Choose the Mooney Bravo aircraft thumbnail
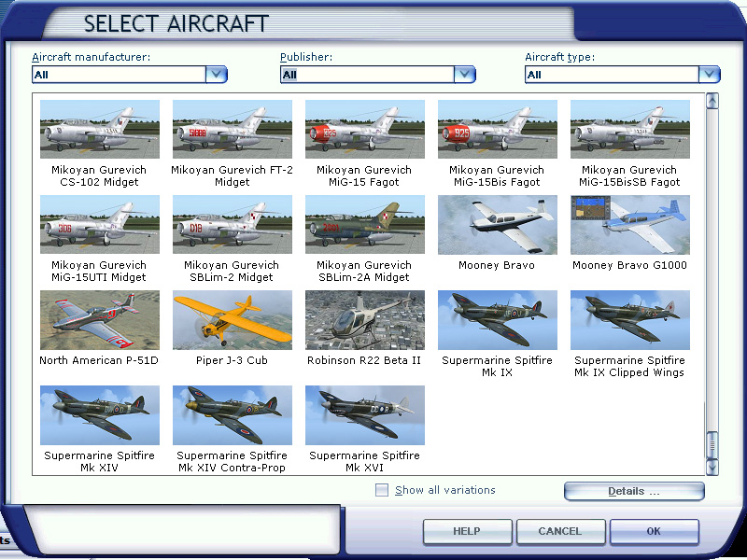747x560 pixels. click(x=497, y=224)
